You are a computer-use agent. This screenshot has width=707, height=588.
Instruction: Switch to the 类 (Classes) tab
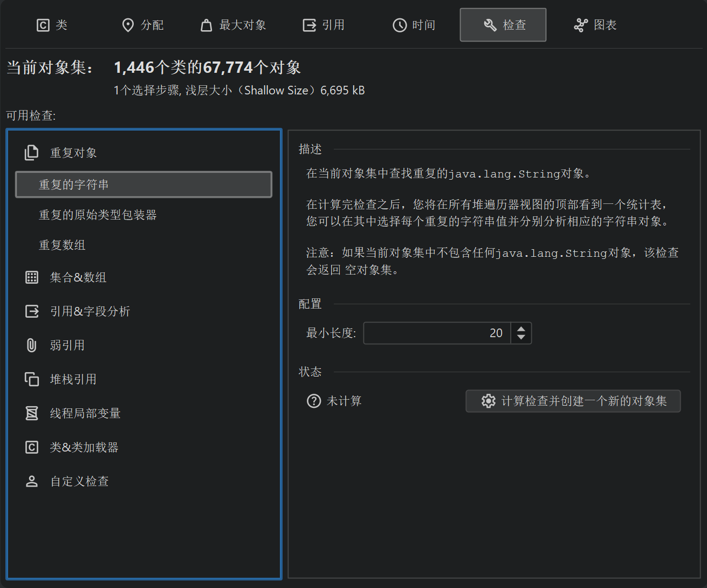[52, 25]
